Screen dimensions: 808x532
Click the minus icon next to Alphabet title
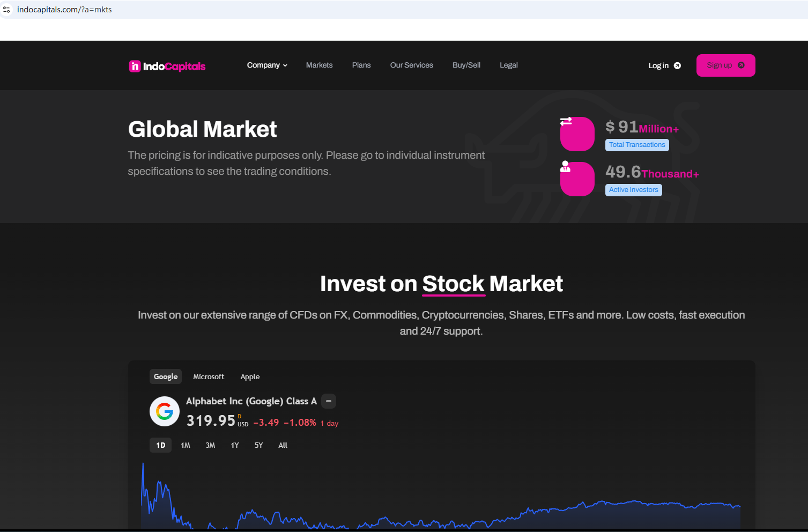pyautogui.click(x=329, y=401)
